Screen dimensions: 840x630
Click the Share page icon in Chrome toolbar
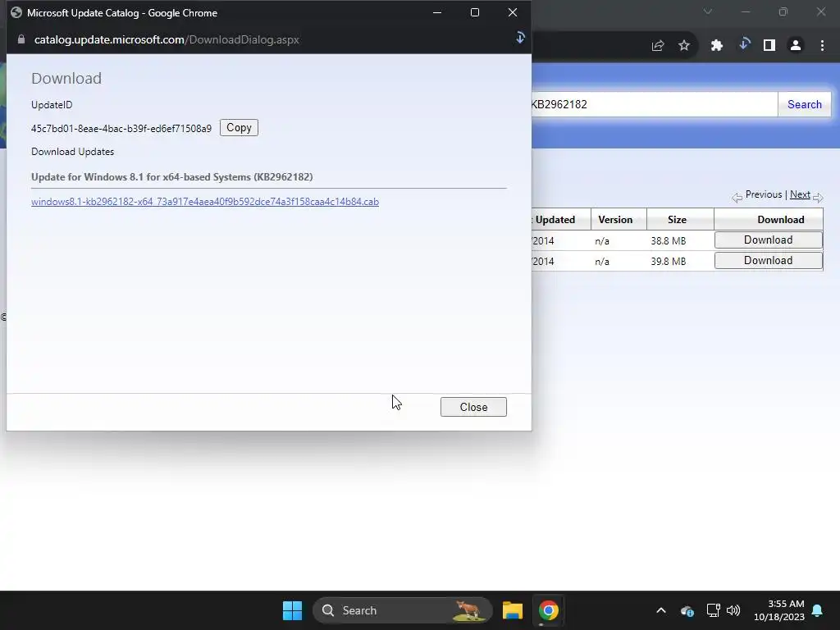click(x=658, y=46)
